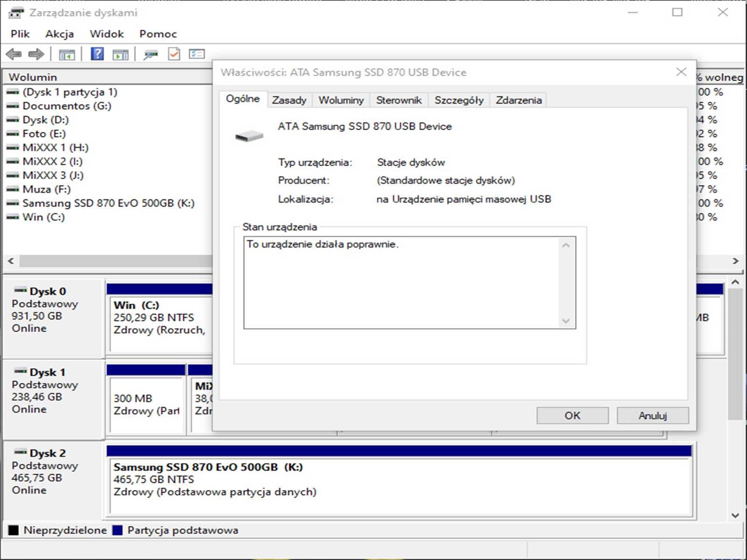Click disk pane scroll down arrow
747x560 pixels.
pos(735,515)
